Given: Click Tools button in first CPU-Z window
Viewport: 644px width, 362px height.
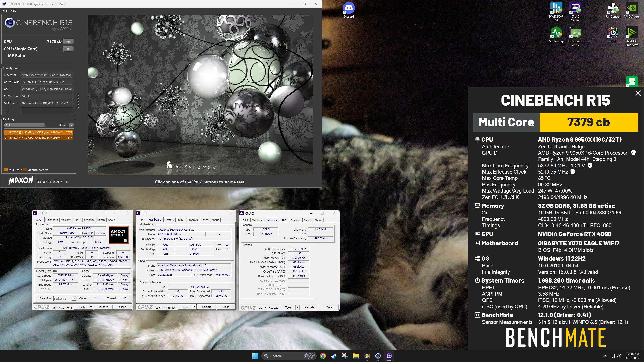Looking at the screenshot, I should click(x=82, y=307).
